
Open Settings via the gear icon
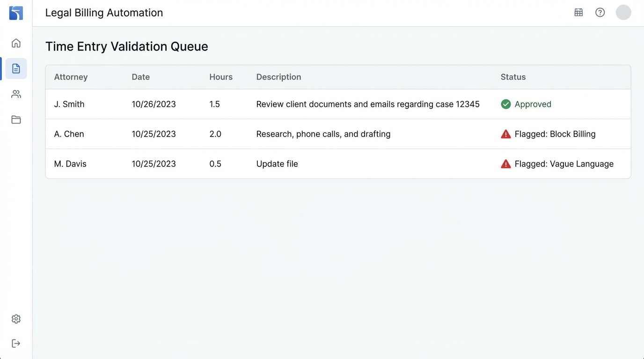tap(15, 318)
